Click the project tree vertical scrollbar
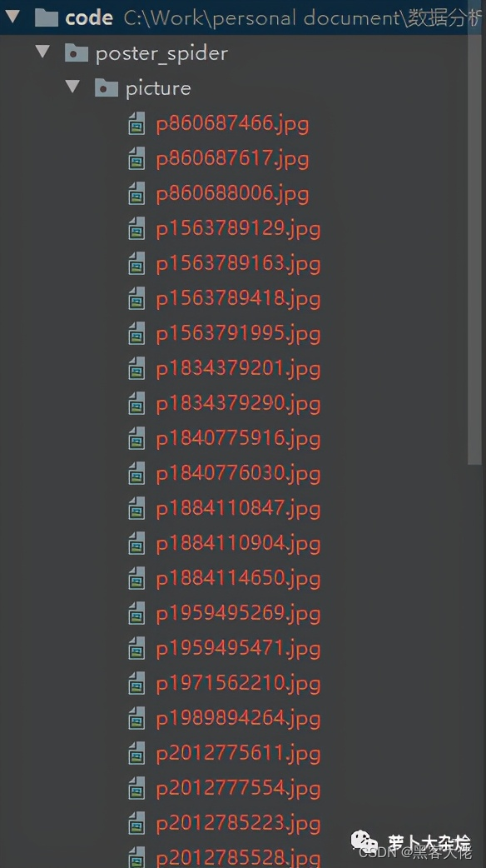Viewport: 486px width, 868px height. click(475, 249)
